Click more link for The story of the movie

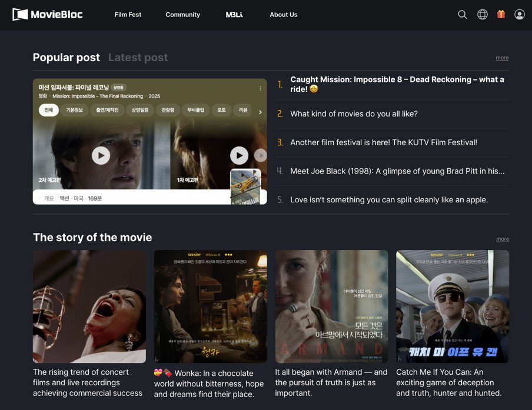[x=502, y=239]
